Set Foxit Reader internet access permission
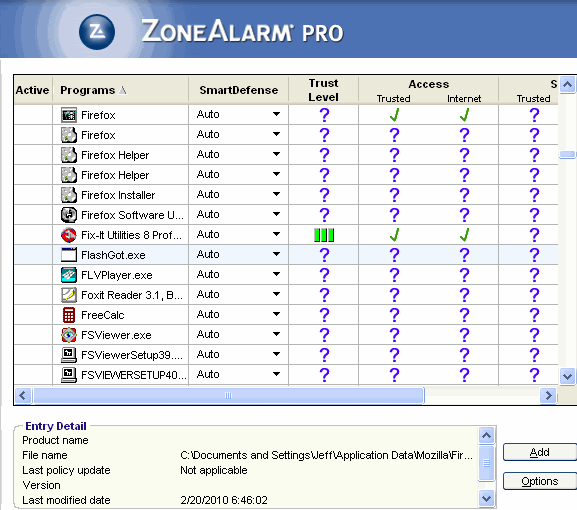 tap(464, 295)
